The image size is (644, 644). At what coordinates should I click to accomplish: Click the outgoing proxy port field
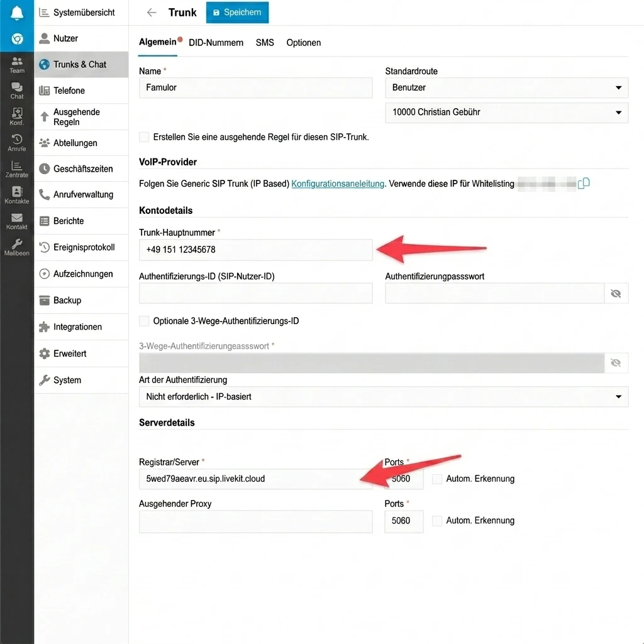pos(404,521)
